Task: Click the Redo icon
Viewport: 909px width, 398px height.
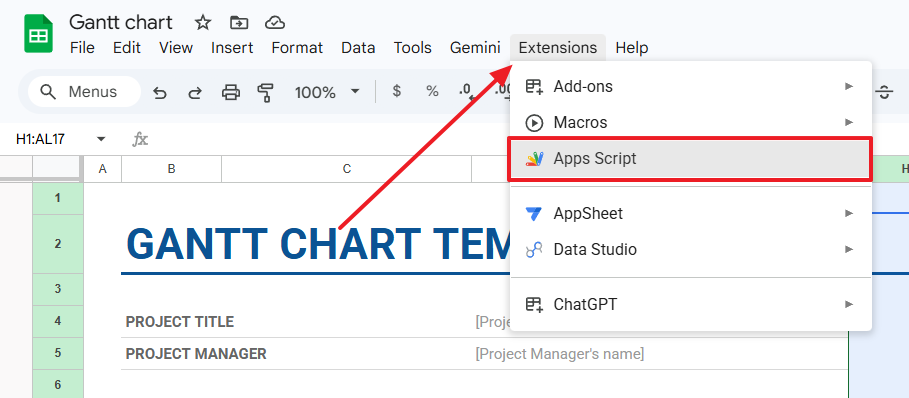Action: tap(195, 92)
